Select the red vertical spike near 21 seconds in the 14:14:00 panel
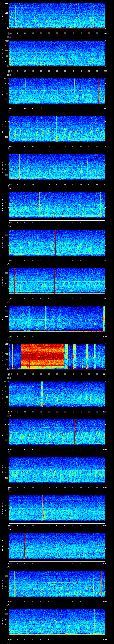114x644 pixels. coord(42,508)
